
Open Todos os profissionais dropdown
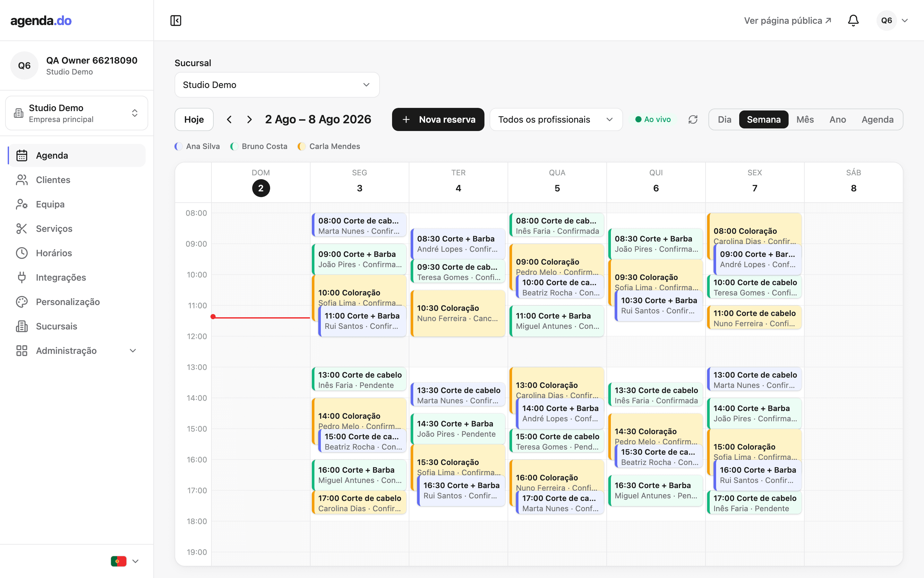coord(556,120)
